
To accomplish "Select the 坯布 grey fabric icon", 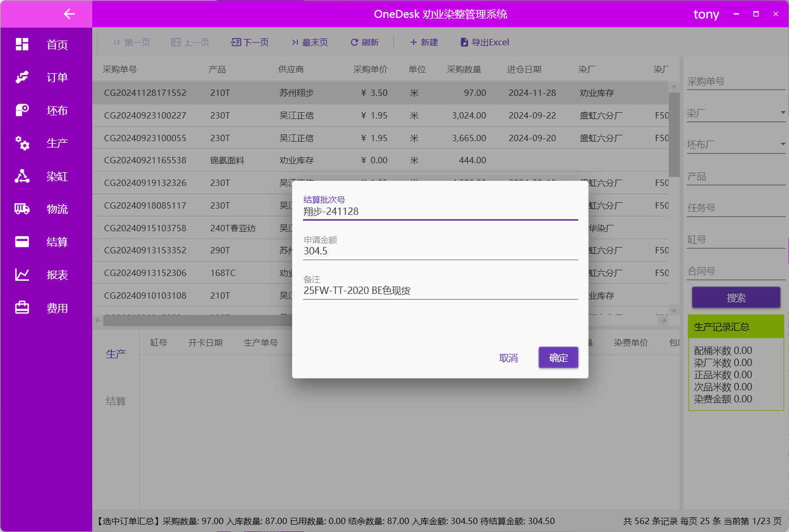I will click(x=22, y=110).
